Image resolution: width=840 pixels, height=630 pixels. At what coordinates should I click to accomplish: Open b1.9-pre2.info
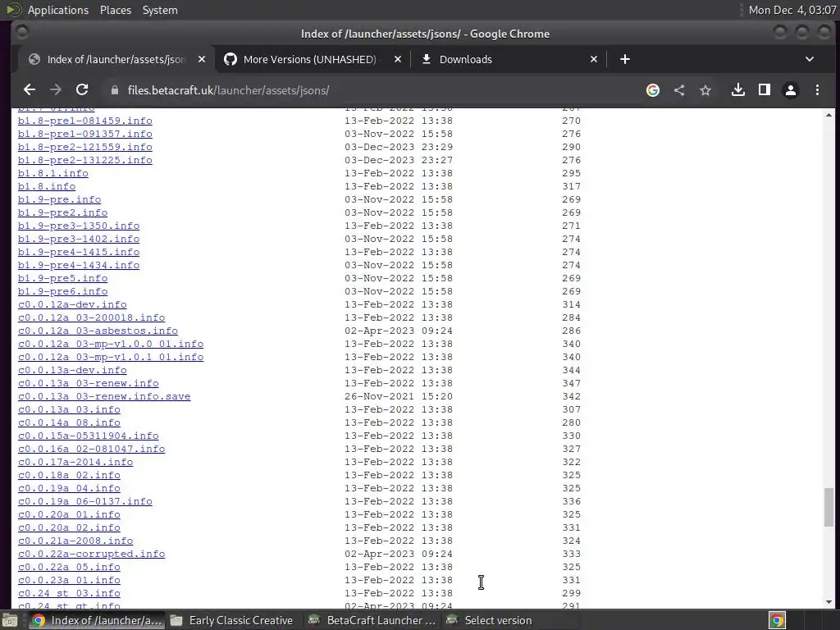click(x=62, y=212)
